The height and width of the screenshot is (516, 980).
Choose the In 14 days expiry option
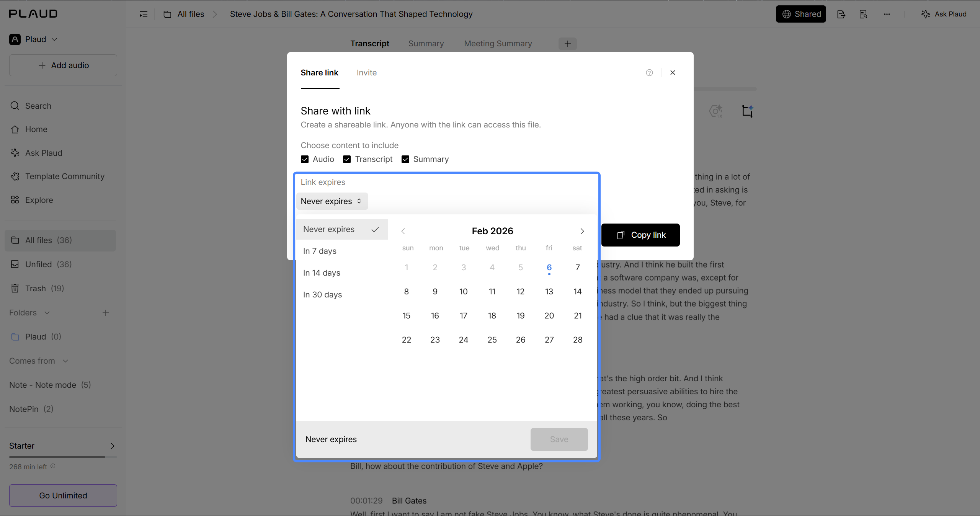342,273
